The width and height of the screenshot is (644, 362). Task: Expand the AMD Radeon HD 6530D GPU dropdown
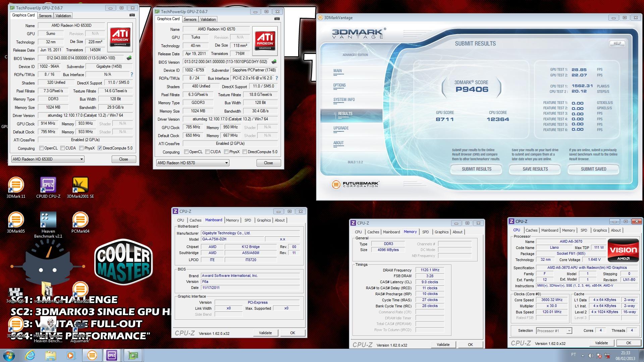click(x=48, y=159)
